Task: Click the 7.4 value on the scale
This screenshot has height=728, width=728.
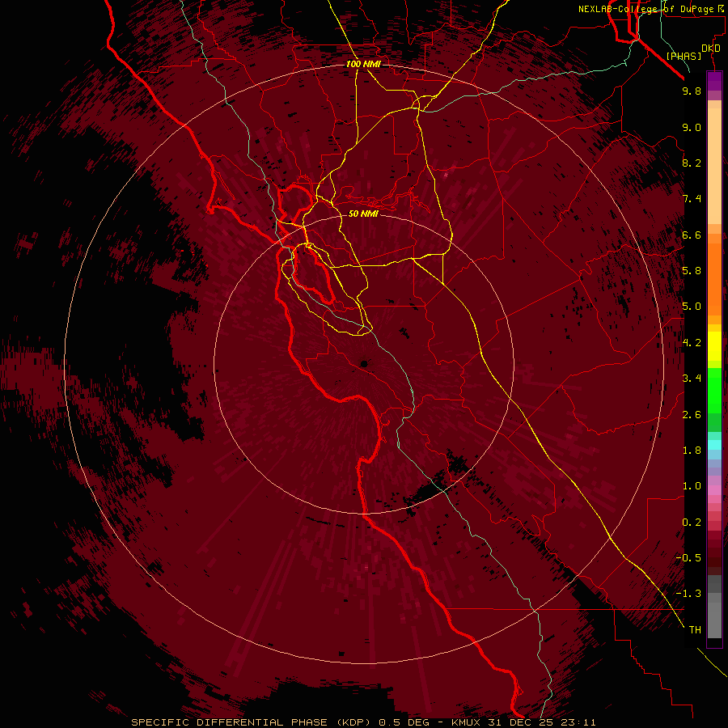Action: point(692,199)
